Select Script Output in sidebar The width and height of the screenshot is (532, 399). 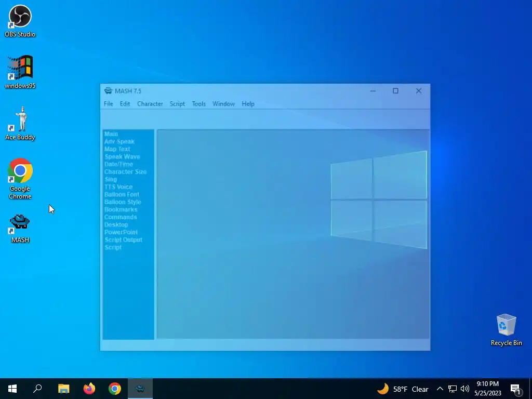pyautogui.click(x=123, y=240)
